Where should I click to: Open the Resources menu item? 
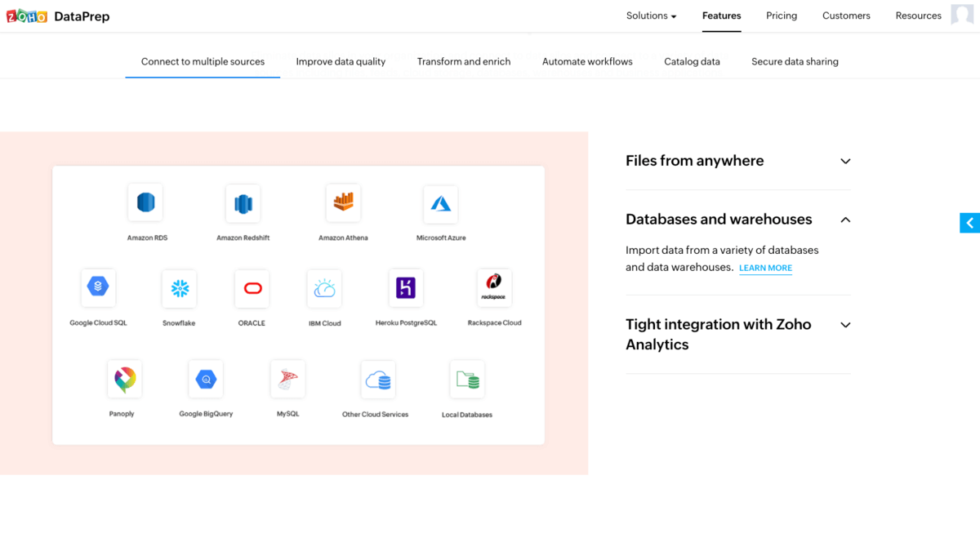(x=919, y=16)
